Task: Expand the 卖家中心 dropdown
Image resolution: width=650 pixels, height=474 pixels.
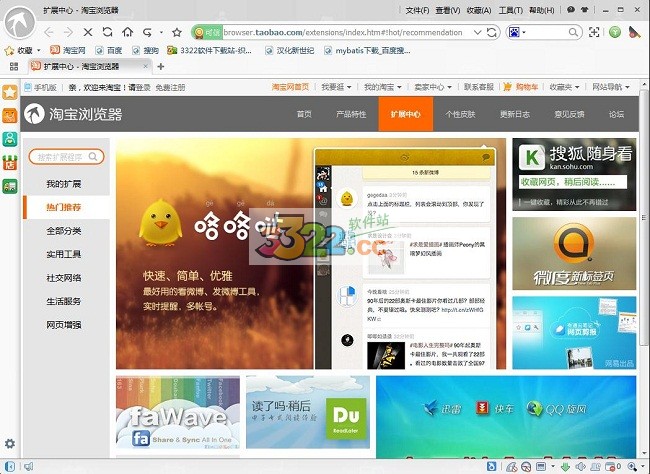Action: point(449,87)
